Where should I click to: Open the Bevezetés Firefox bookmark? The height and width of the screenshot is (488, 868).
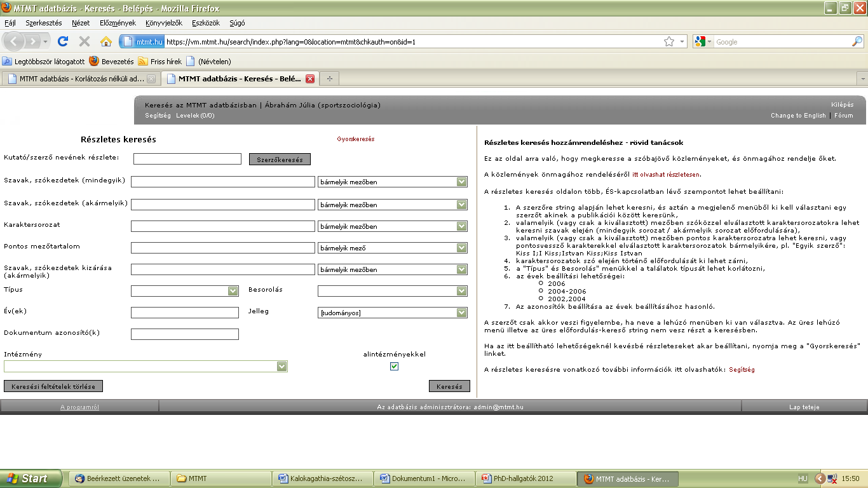click(111, 62)
